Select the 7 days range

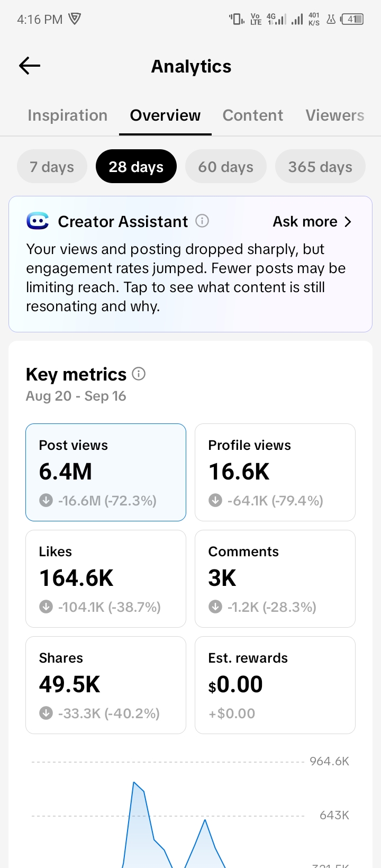coord(52,166)
